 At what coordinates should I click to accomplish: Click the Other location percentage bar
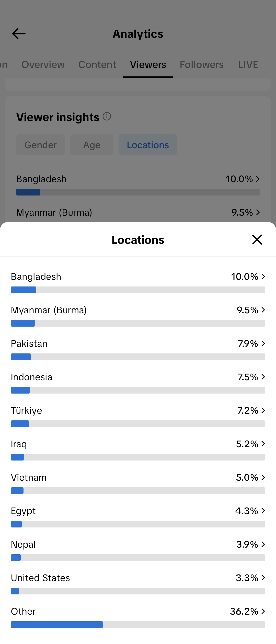(x=138, y=625)
